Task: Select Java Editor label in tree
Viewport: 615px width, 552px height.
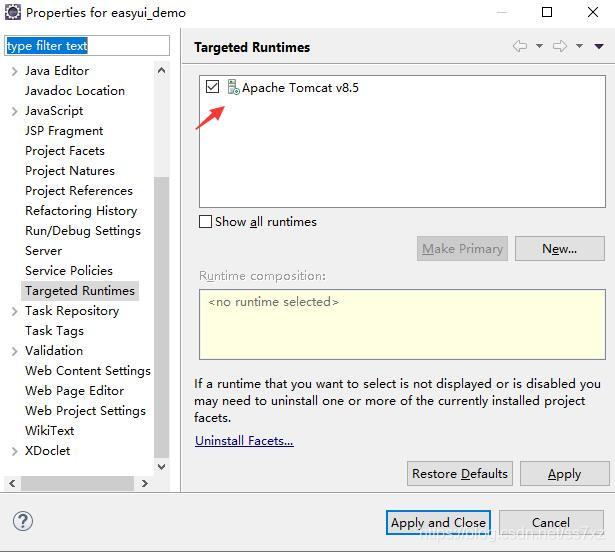Action: (57, 71)
